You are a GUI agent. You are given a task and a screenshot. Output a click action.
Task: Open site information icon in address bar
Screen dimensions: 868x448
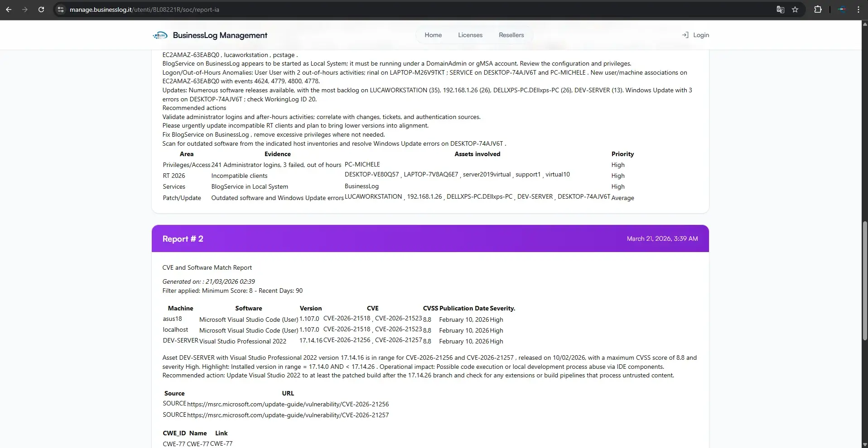pos(60,10)
